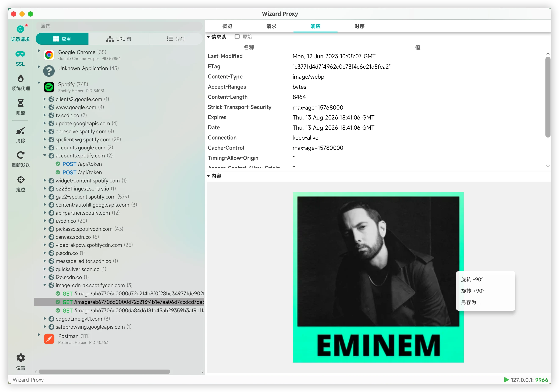Select the Google Chrome app icon
Screen dimensions: 559x392
click(x=49, y=55)
